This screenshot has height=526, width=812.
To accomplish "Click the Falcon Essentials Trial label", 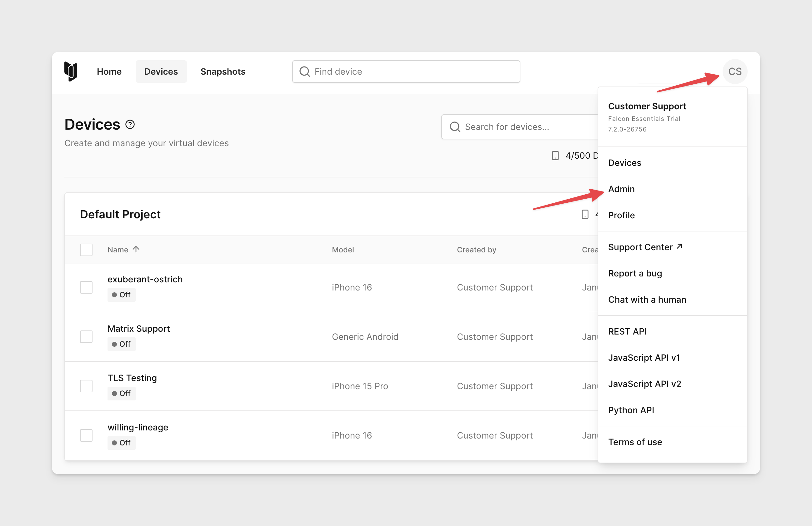I will [644, 119].
